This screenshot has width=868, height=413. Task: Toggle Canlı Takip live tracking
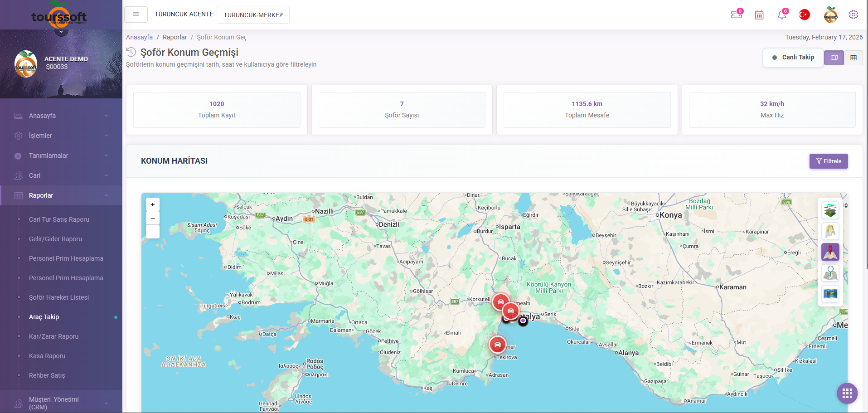pos(793,58)
